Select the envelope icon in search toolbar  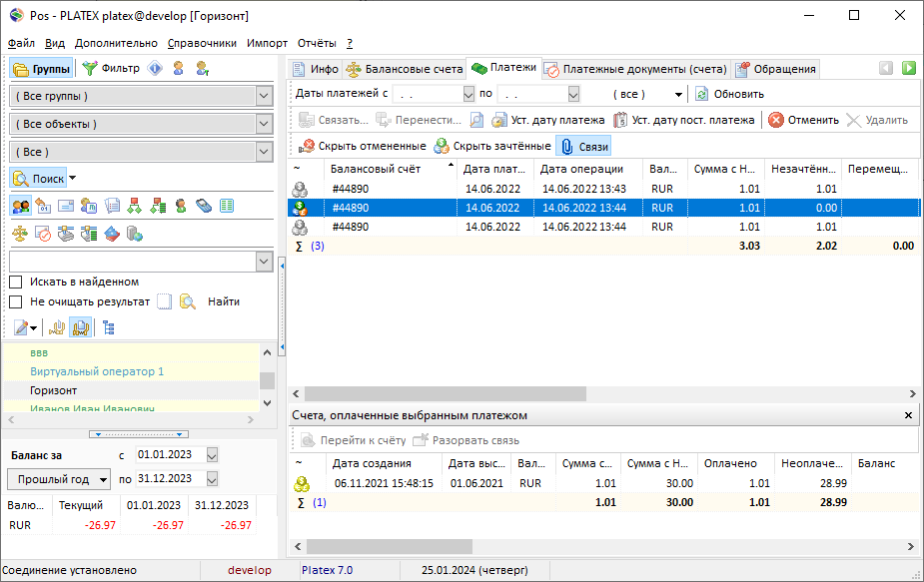click(66, 206)
